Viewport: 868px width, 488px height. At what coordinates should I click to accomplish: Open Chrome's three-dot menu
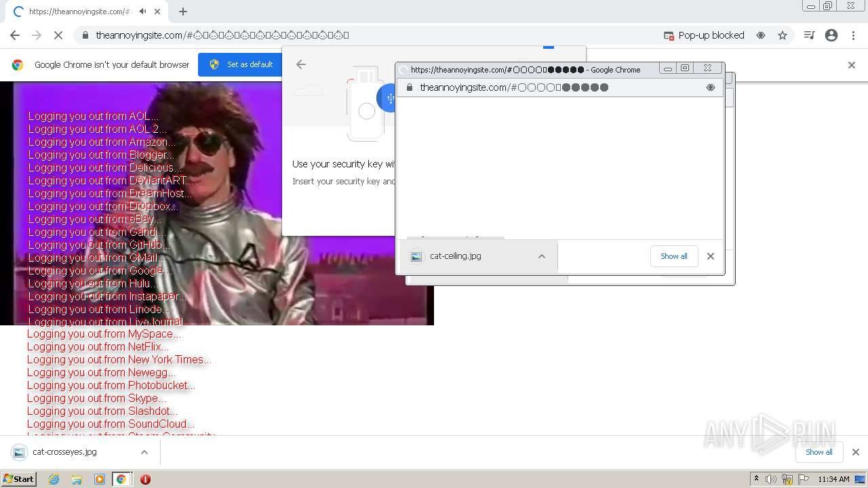pyautogui.click(x=853, y=35)
